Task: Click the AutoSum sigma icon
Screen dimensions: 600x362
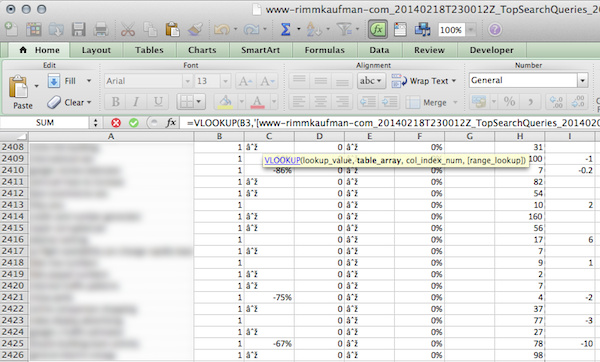Action: (x=285, y=29)
